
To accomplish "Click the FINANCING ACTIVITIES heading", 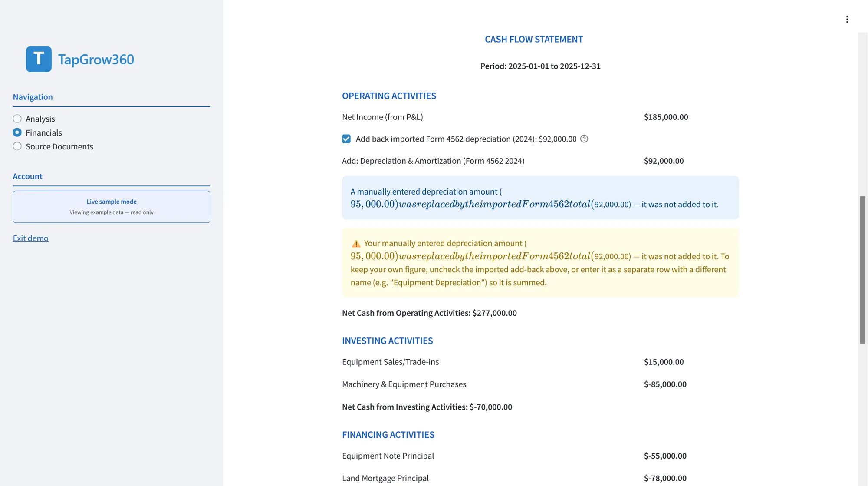I will [388, 435].
